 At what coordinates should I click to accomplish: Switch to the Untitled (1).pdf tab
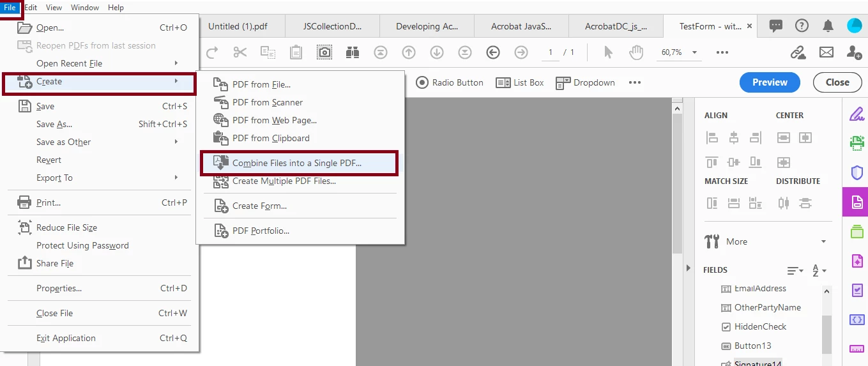click(238, 26)
